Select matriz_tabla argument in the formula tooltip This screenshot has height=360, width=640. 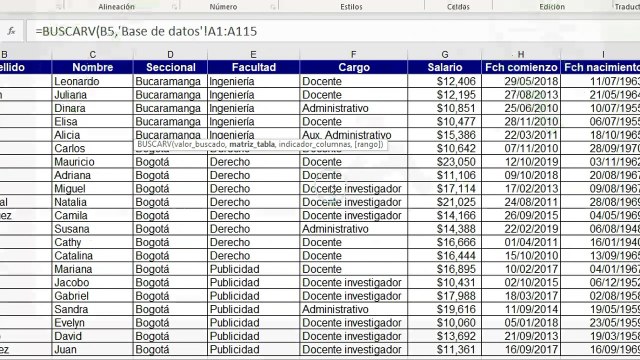tap(252, 144)
